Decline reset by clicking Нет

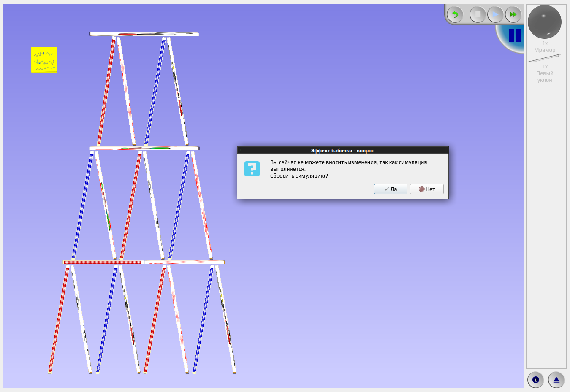[427, 189]
